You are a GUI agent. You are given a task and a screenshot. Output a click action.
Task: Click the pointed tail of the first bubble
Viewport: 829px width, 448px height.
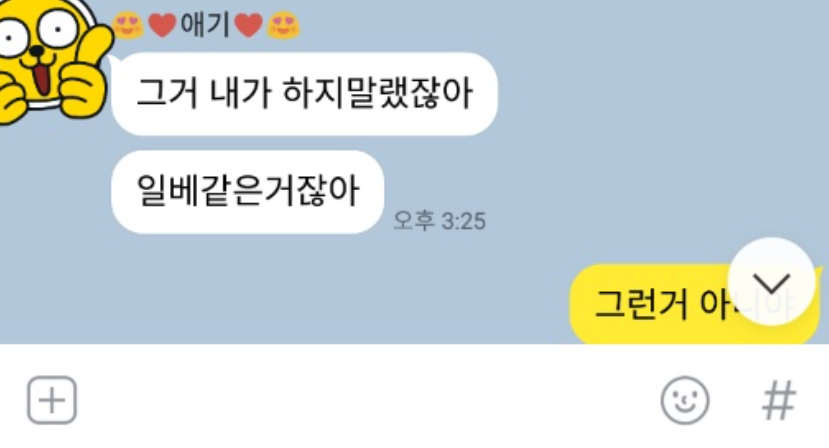click(x=114, y=63)
